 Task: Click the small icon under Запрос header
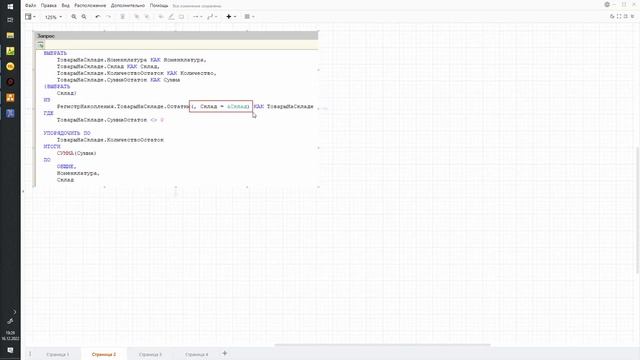click(40, 45)
